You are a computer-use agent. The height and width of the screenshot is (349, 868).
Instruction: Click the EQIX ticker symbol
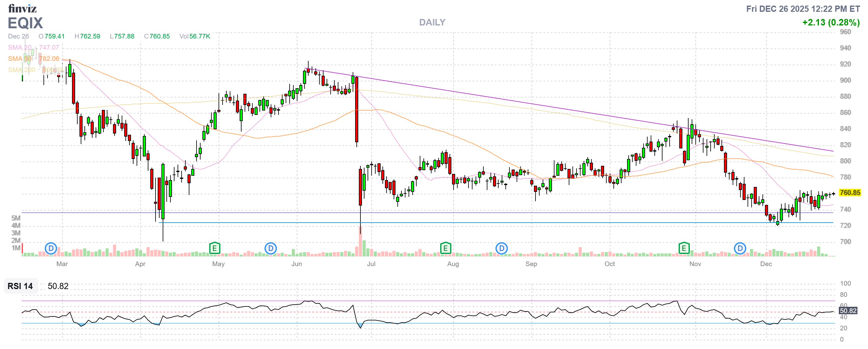point(25,23)
